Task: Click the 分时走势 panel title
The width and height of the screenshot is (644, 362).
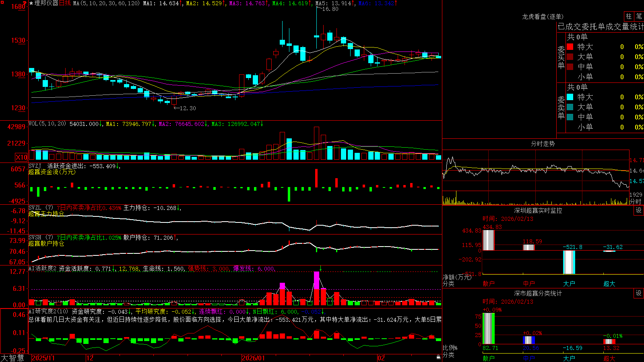Action: tap(543, 144)
